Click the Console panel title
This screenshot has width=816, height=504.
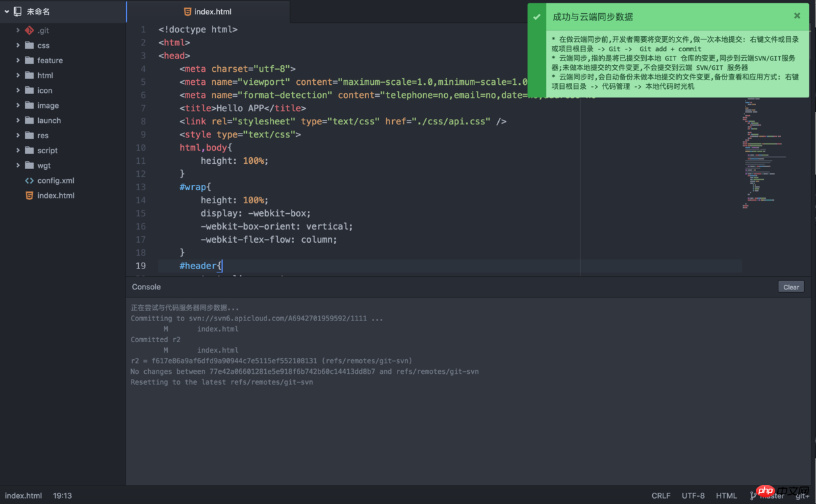click(x=146, y=287)
